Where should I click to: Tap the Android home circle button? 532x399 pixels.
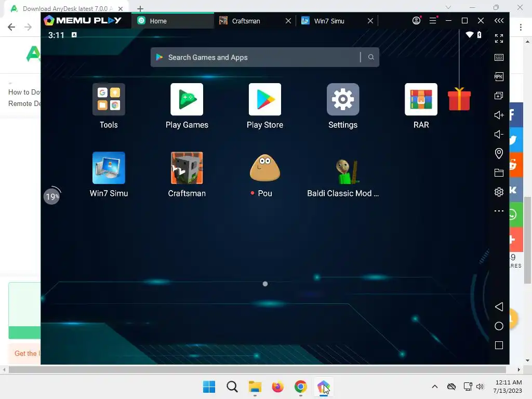pyautogui.click(x=499, y=326)
